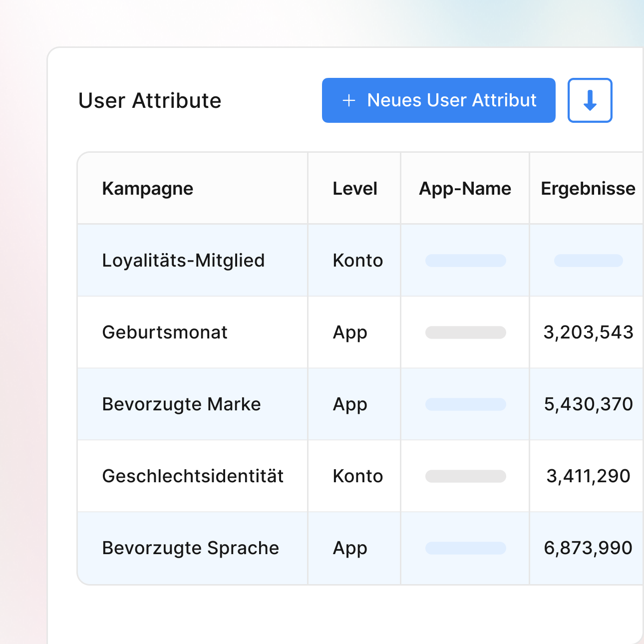Click the App-Name column header
Image resolution: width=644 pixels, height=644 pixels.
click(465, 189)
